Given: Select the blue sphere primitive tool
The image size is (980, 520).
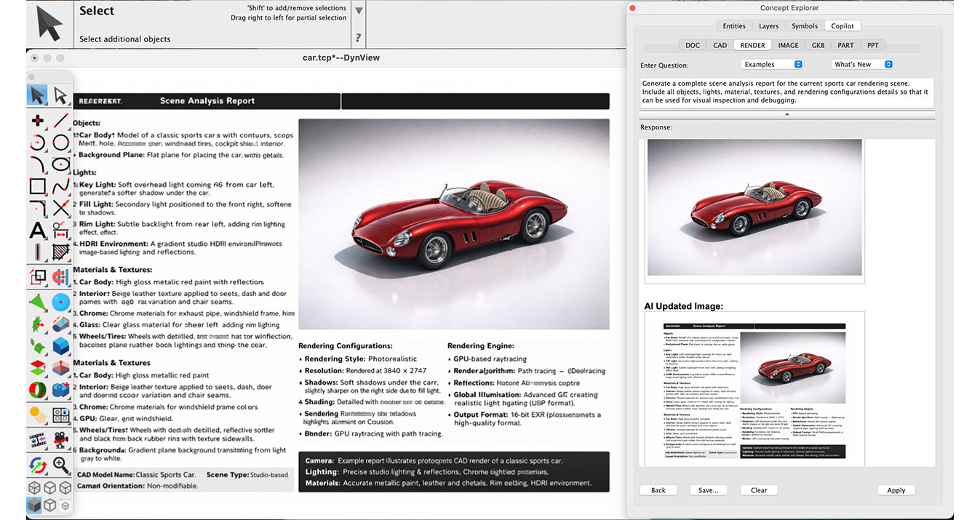Looking at the screenshot, I should point(60,301).
